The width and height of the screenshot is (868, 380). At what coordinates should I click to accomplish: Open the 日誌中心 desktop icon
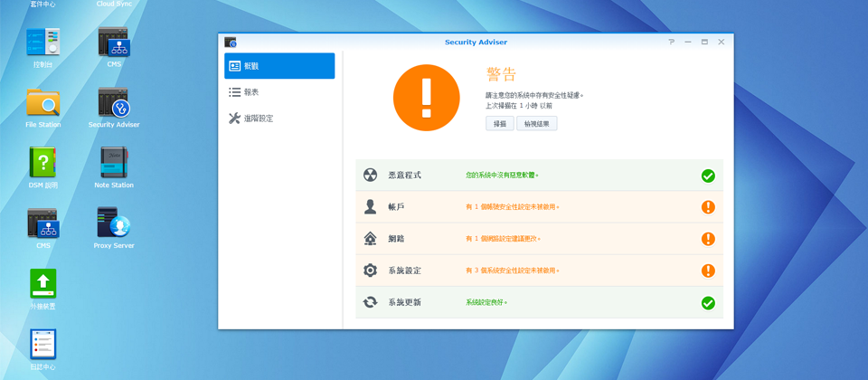point(43,344)
